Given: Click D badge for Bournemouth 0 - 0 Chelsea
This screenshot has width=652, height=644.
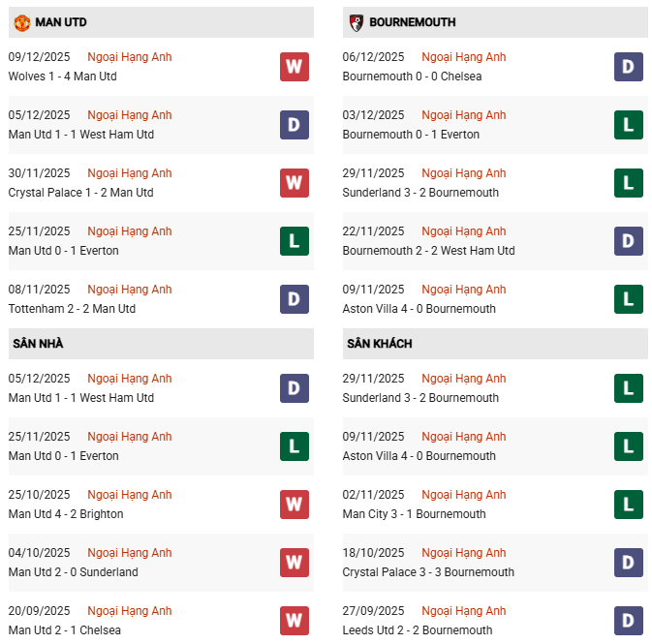Looking at the screenshot, I should (629, 67).
